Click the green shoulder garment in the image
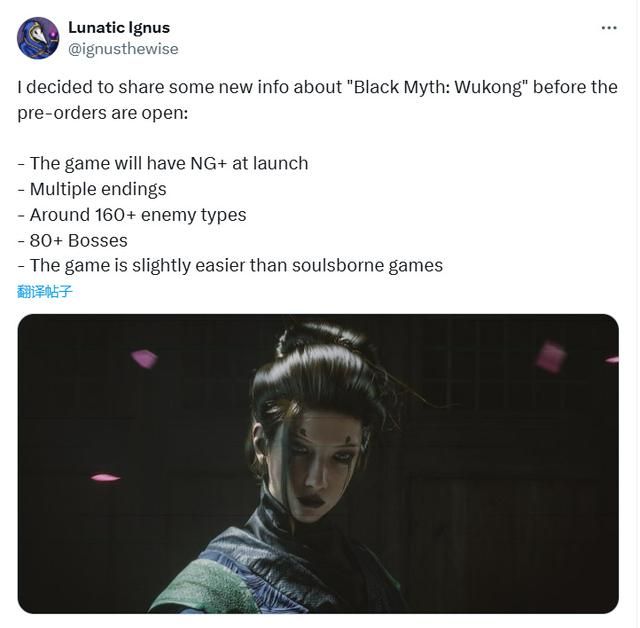This screenshot has height=628, width=640. [x=204, y=588]
